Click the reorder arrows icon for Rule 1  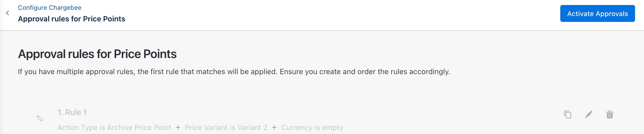(x=40, y=118)
